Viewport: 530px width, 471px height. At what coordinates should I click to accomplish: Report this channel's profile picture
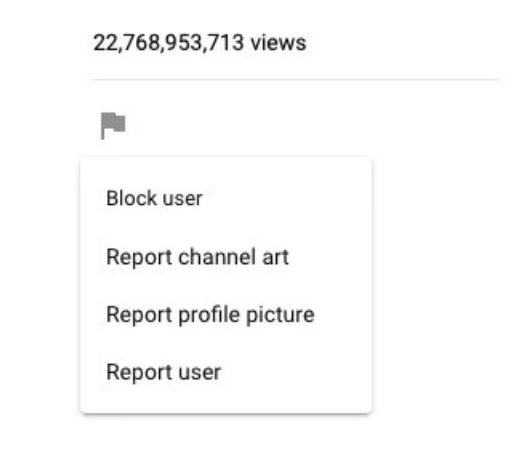[226, 315]
